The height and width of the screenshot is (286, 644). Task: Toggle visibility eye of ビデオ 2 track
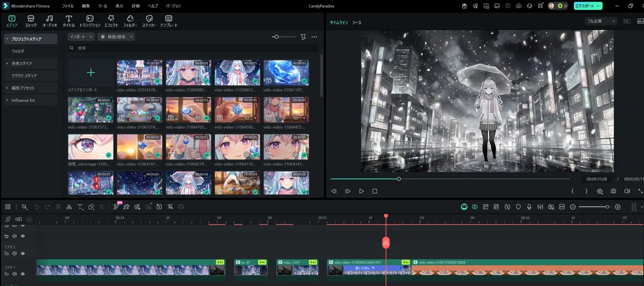point(23,253)
